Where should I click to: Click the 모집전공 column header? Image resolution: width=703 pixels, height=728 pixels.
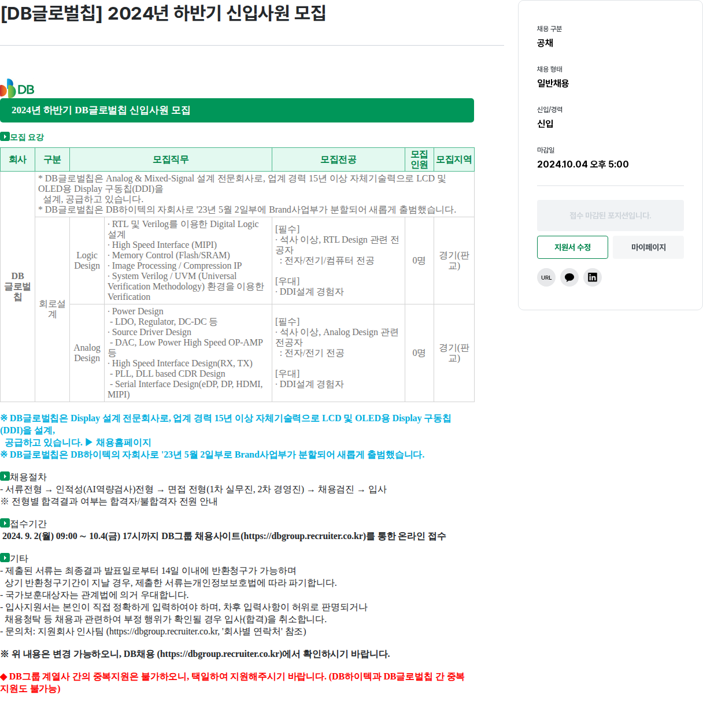tap(339, 159)
